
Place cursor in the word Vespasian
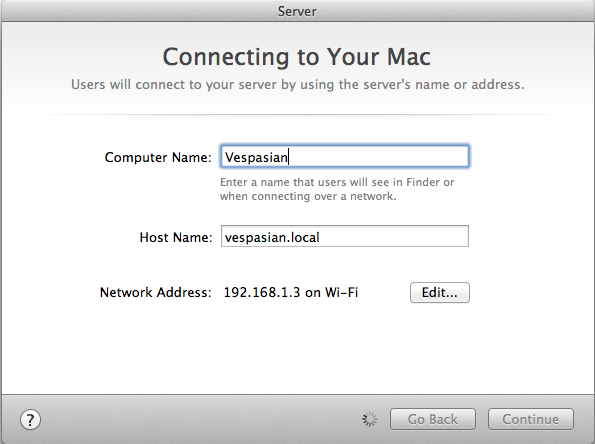click(256, 157)
